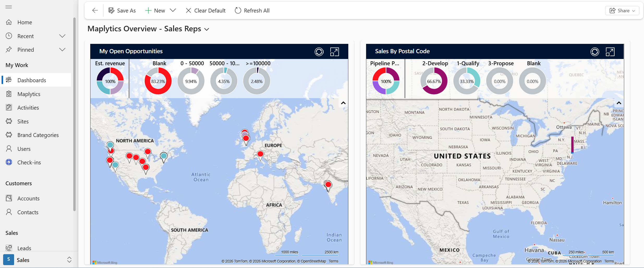Image resolution: width=644 pixels, height=268 pixels.
Task: Open the New command dropdown chevron
Action: (x=173, y=10)
